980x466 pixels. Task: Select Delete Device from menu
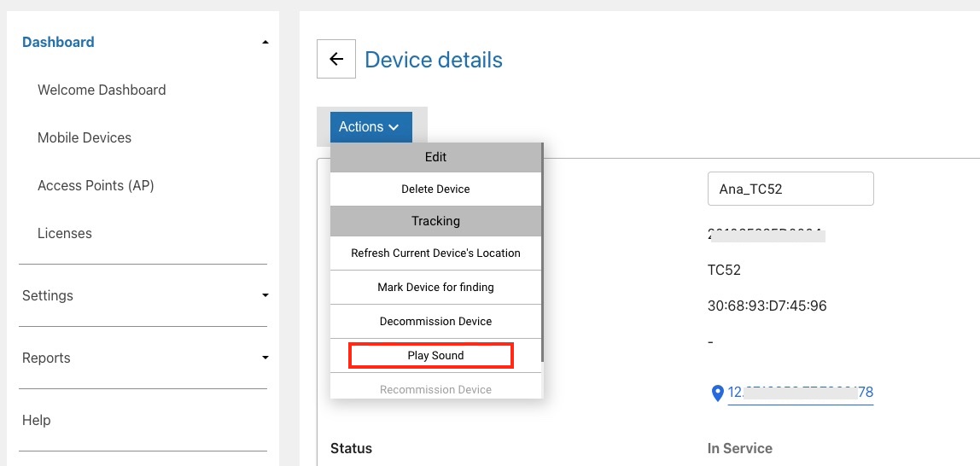coord(435,189)
